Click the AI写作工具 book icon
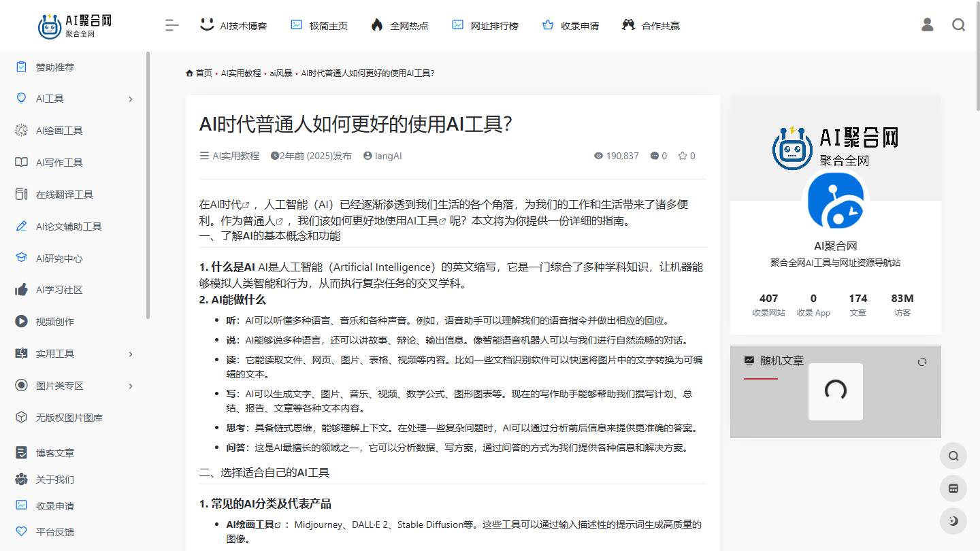This screenshot has height=551, width=980. pyautogui.click(x=21, y=163)
